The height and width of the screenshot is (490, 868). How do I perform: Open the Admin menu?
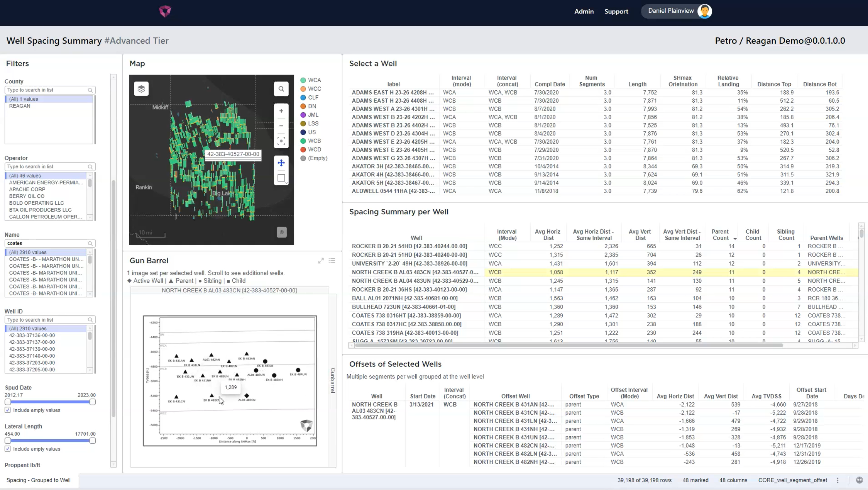click(584, 12)
